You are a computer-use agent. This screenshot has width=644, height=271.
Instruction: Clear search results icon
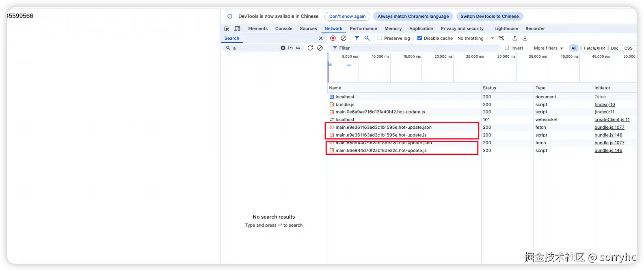320,48
